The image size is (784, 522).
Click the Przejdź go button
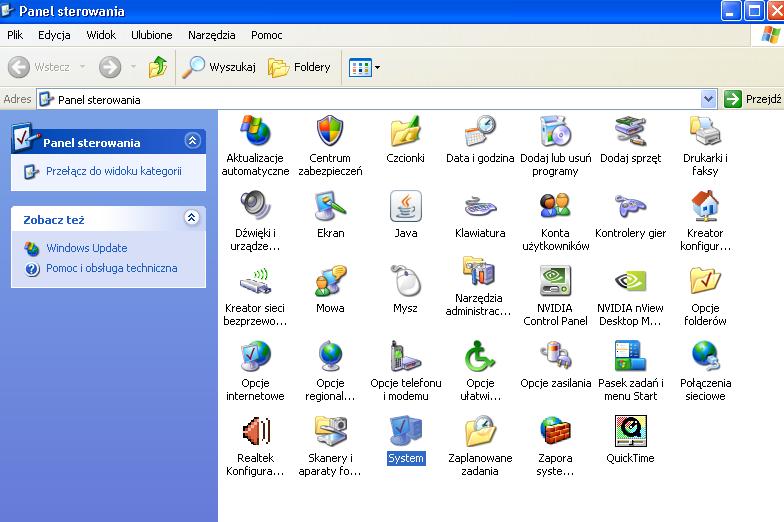coord(753,99)
